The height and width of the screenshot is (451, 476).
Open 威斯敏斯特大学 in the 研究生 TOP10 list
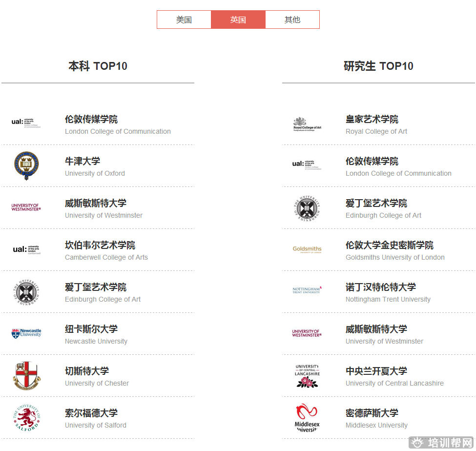[376, 329]
